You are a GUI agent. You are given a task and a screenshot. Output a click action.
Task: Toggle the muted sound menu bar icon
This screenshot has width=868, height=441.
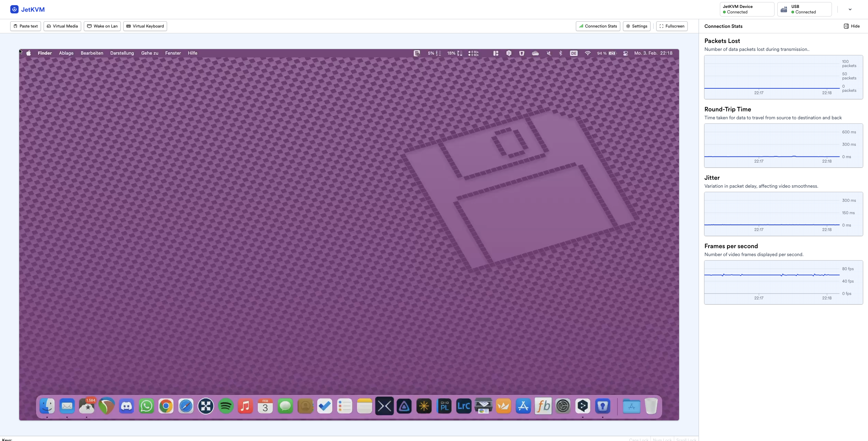pos(549,53)
